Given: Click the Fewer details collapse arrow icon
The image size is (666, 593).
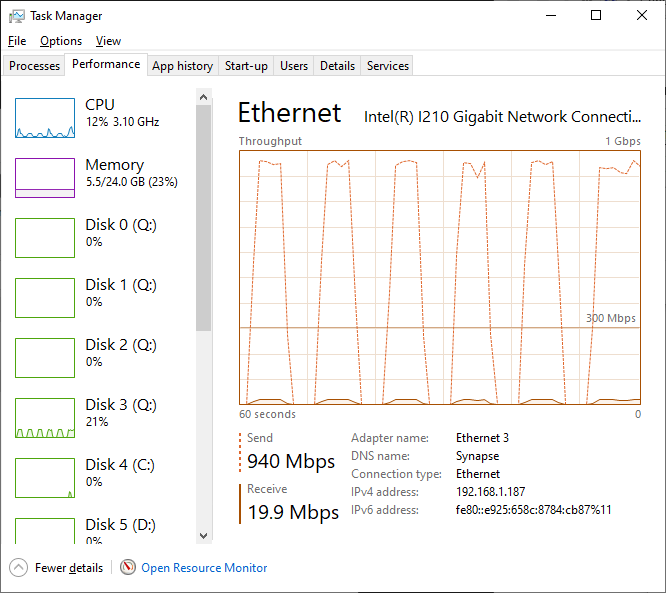Looking at the screenshot, I should 18,568.
